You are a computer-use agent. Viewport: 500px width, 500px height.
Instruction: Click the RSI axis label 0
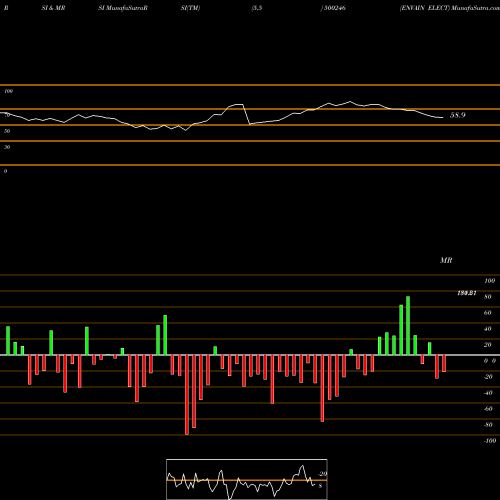click(x=5, y=171)
